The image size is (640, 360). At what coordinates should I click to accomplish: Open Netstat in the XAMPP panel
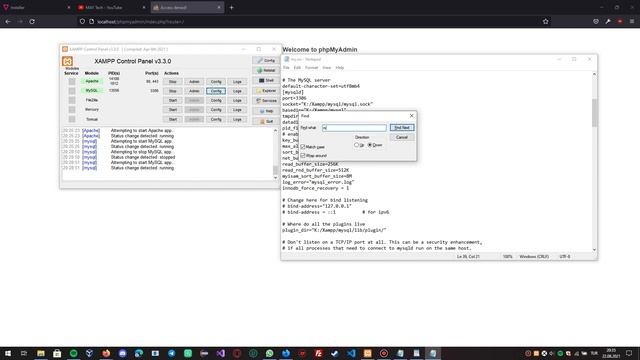tap(266, 71)
